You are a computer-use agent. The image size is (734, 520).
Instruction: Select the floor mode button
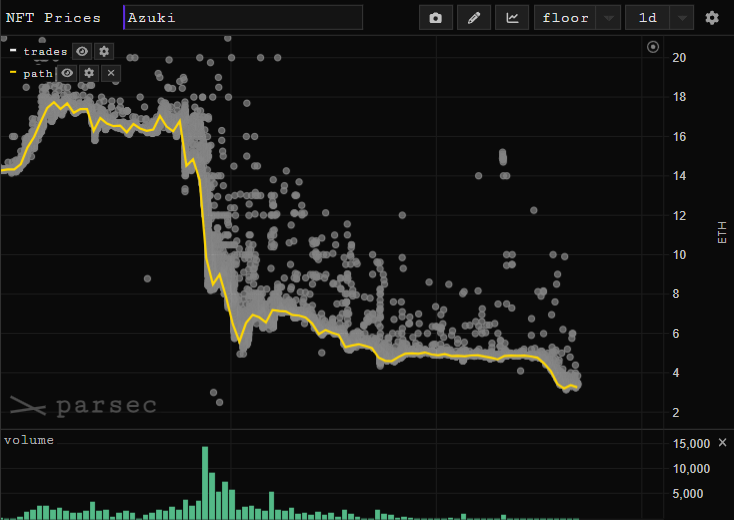(565, 18)
